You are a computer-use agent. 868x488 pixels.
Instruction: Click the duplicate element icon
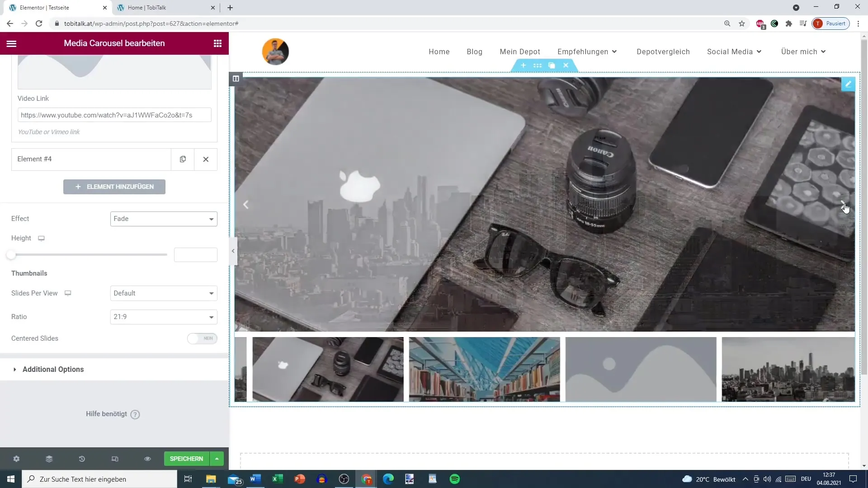tap(183, 159)
